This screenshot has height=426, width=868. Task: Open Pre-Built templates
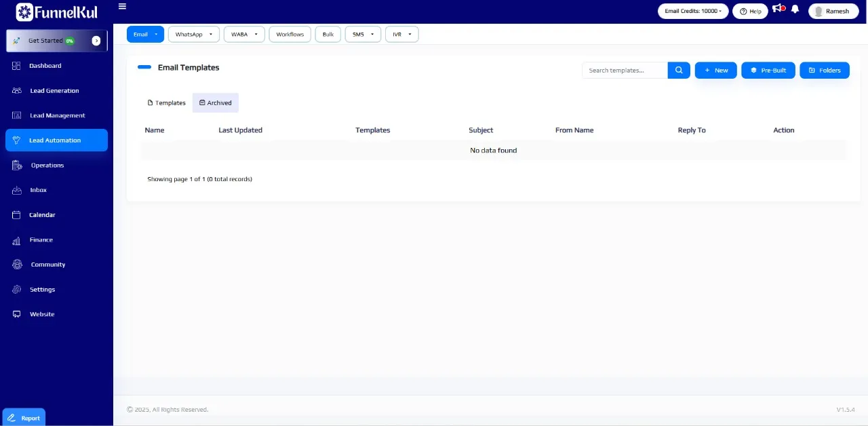[768, 71]
